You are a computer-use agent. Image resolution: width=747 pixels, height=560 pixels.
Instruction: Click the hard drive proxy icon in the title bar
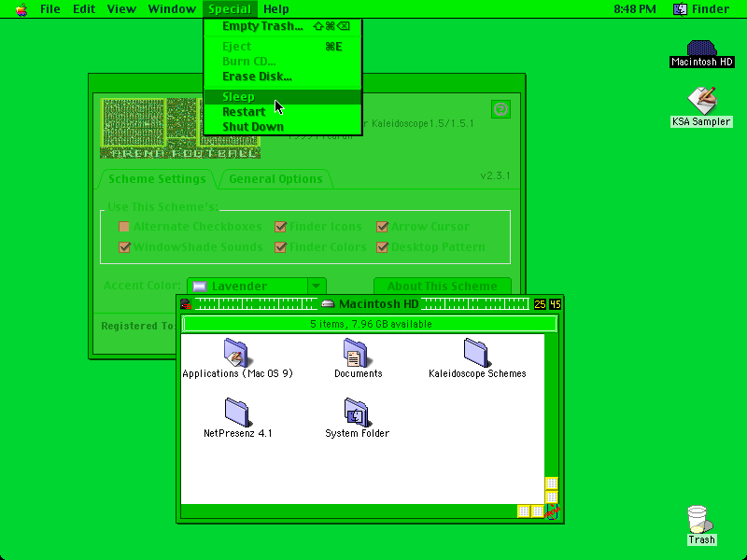[x=328, y=304]
